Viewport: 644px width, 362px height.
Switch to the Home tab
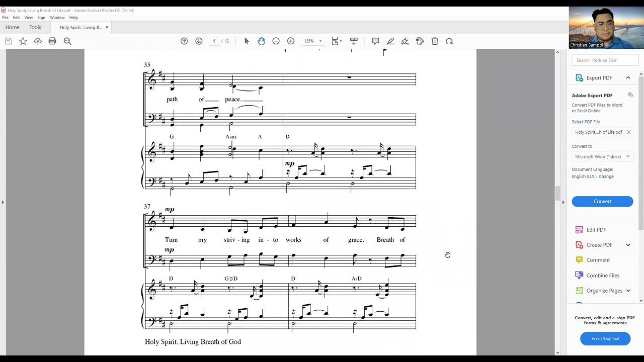tap(12, 27)
